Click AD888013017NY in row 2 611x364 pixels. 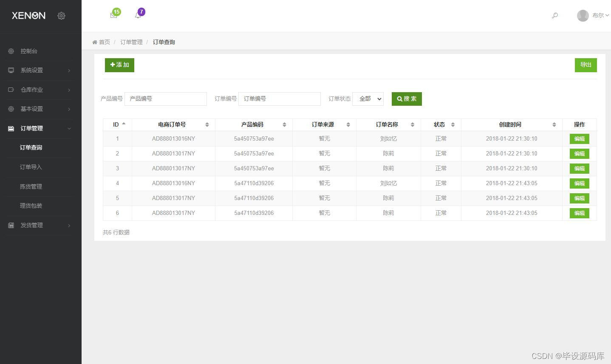173,153
